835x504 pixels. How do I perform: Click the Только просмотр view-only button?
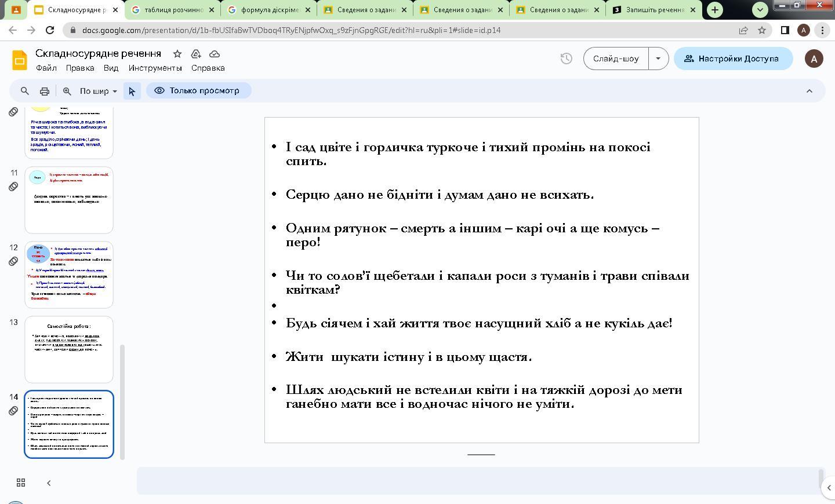[x=198, y=91]
